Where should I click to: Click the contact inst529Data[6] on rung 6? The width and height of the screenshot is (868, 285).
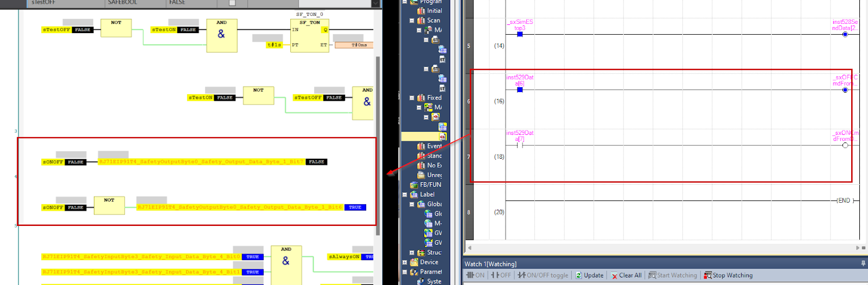click(x=520, y=89)
